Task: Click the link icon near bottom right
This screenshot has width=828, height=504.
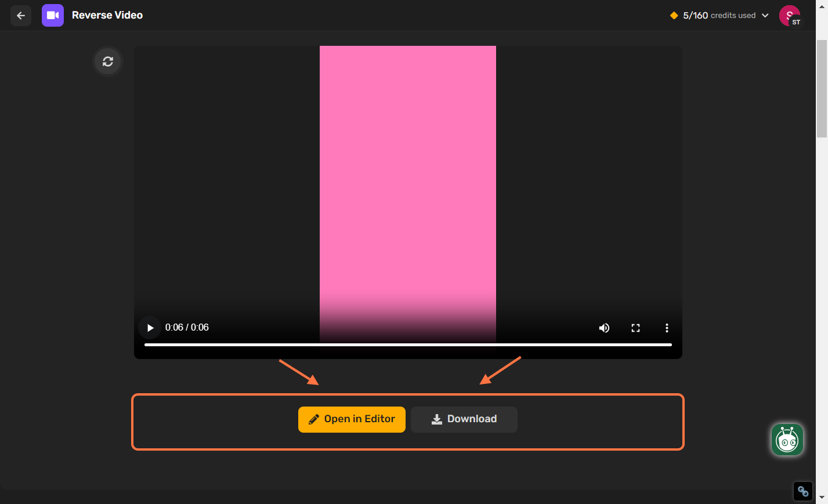Action: click(803, 491)
